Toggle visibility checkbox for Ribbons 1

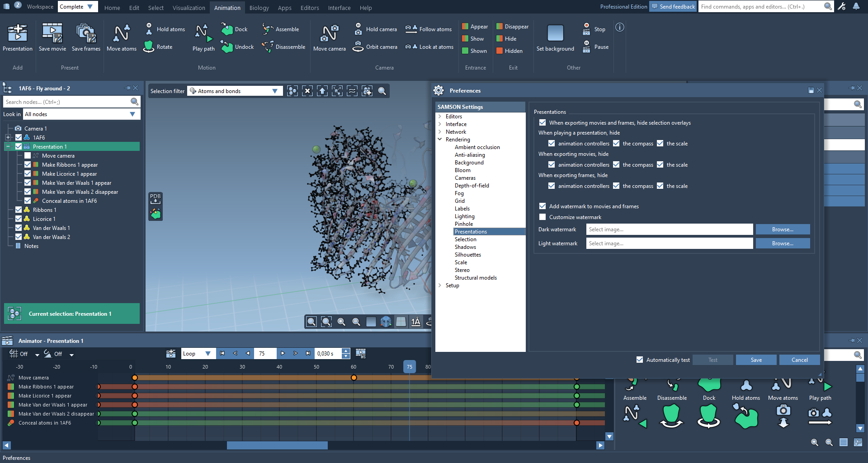pos(19,210)
